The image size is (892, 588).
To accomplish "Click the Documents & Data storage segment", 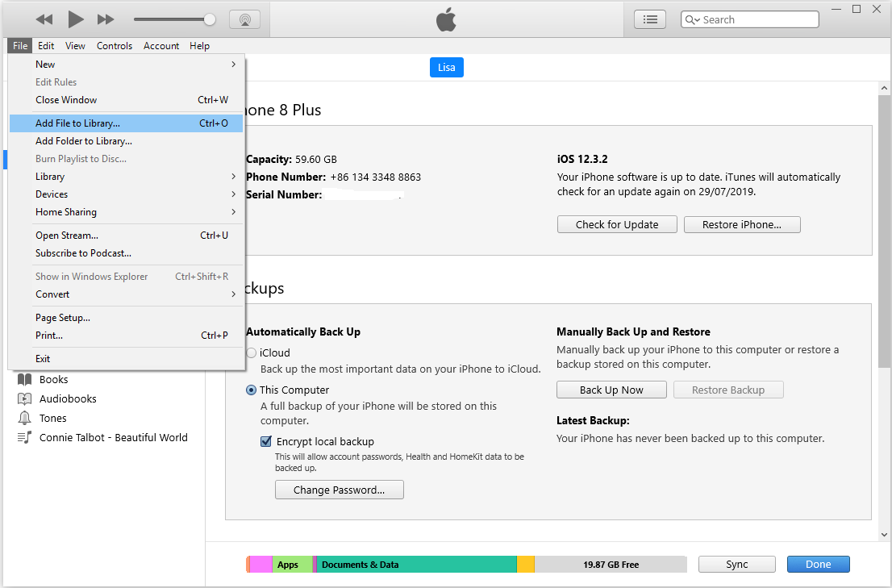I will pyautogui.click(x=416, y=564).
